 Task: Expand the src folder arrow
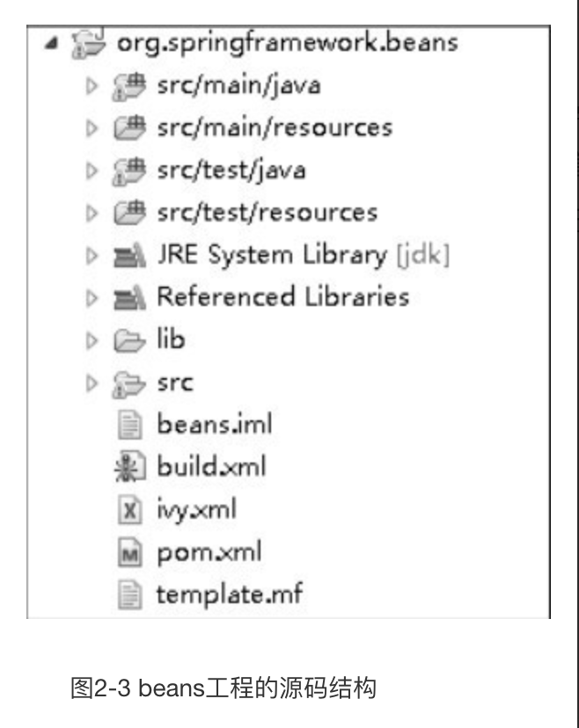tap(92, 383)
